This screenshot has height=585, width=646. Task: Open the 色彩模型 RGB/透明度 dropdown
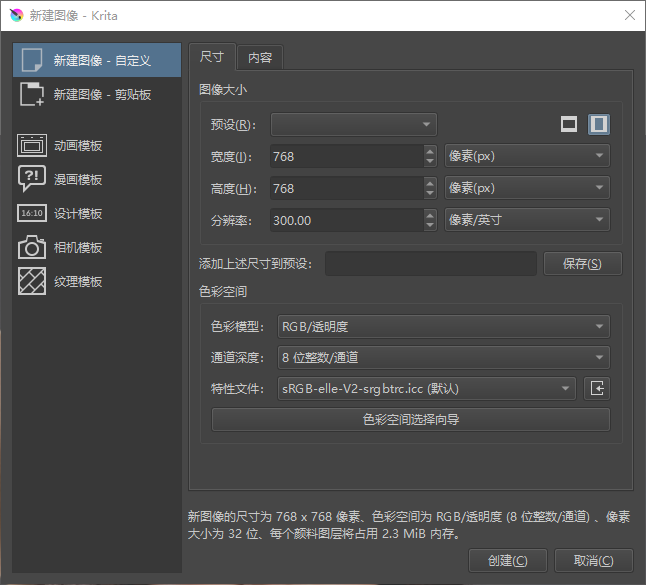coord(444,326)
